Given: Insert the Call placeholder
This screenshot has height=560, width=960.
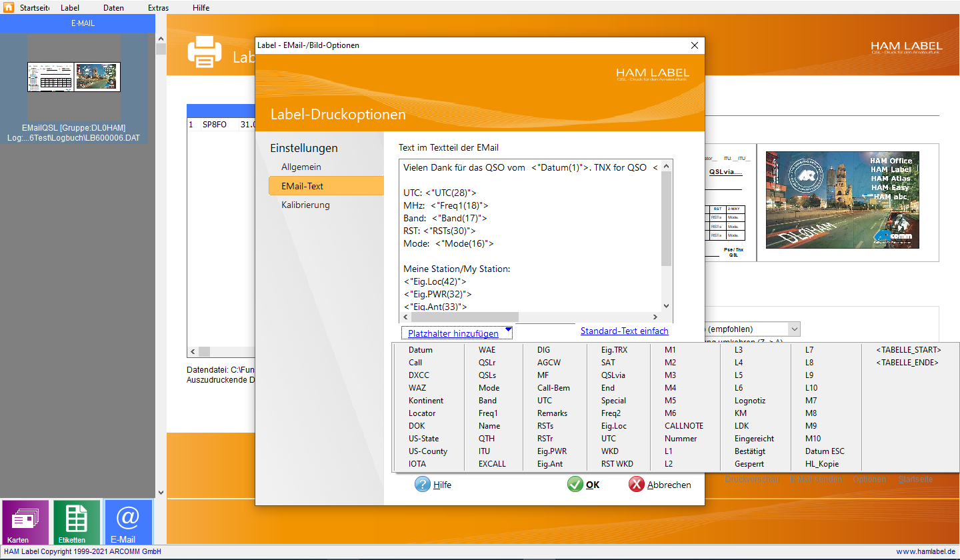Looking at the screenshot, I should click(x=415, y=363).
